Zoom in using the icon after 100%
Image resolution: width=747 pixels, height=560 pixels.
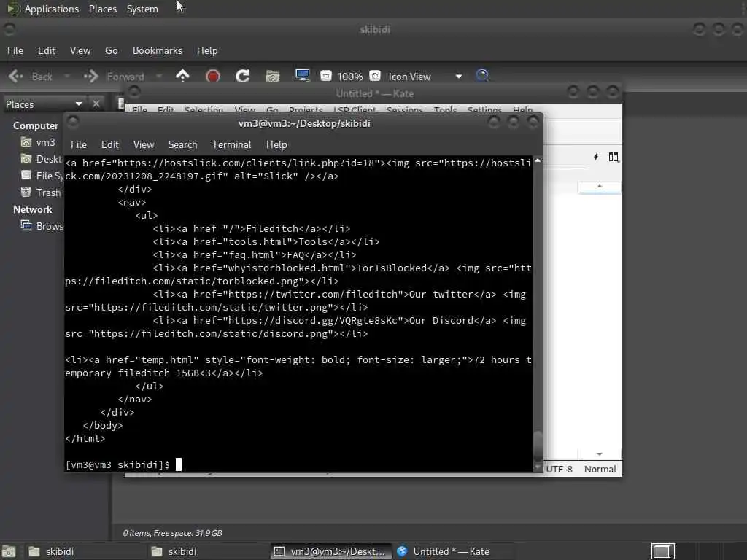pyautogui.click(x=375, y=76)
